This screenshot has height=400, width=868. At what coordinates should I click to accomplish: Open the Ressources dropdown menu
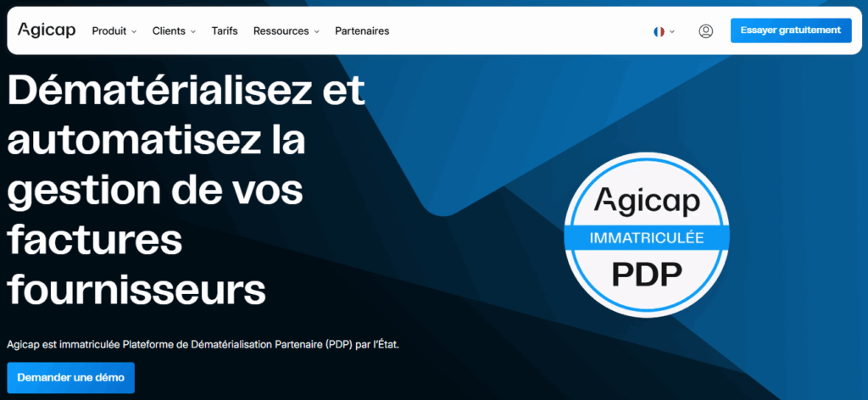287,31
